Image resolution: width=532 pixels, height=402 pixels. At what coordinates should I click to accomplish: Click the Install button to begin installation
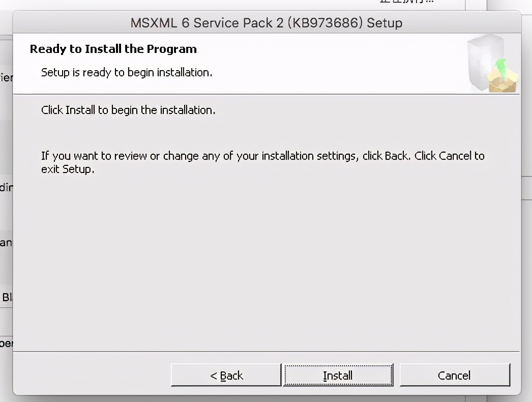click(x=338, y=376)
